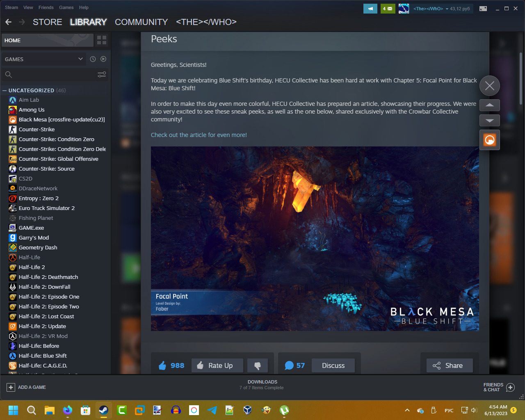Go to previous news item arrow
This screenshot has width=525, height=420.
coord(490,105)
